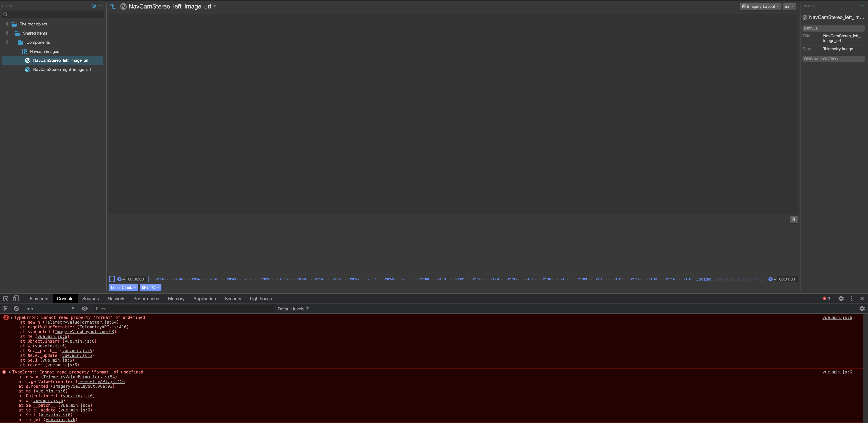Clear the console with the ban icon
The image size is (868, 423).
coord(16,309)
